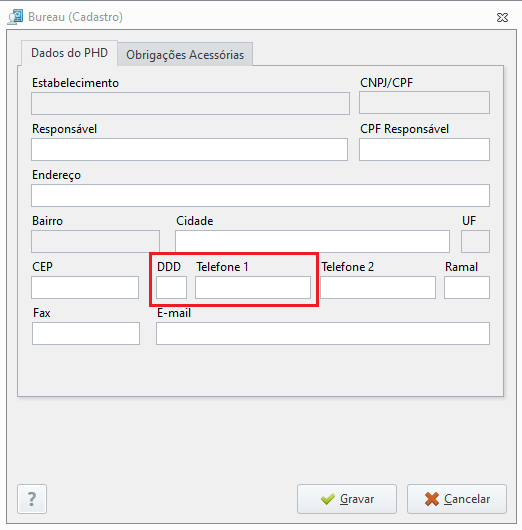Close the Bureau (Cadastro) dialog
Image resolution: width=522 pixels, height=530 pixels.
pos(502,17)
